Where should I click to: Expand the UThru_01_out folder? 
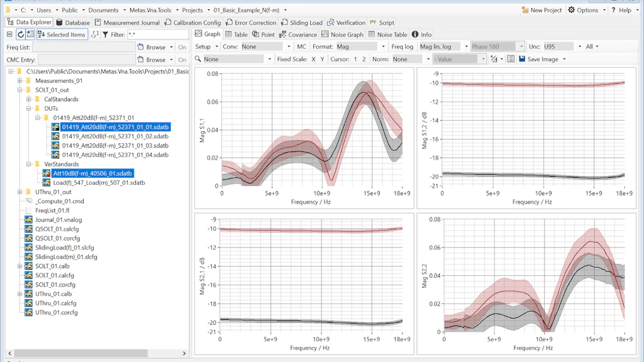point(19,192)
